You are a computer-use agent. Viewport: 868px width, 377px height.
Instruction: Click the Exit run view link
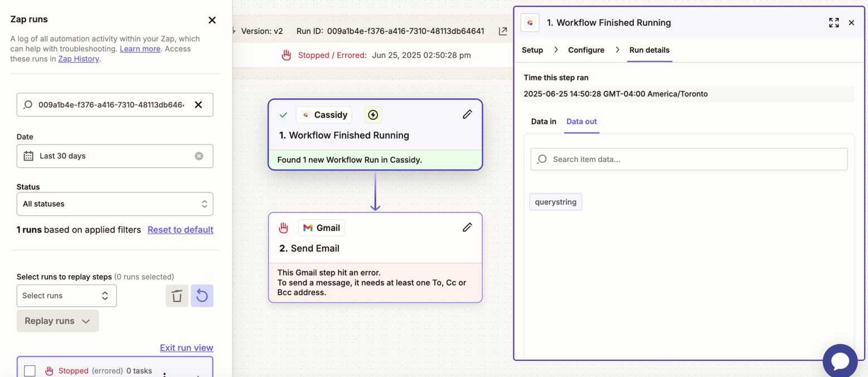point(186,347)
